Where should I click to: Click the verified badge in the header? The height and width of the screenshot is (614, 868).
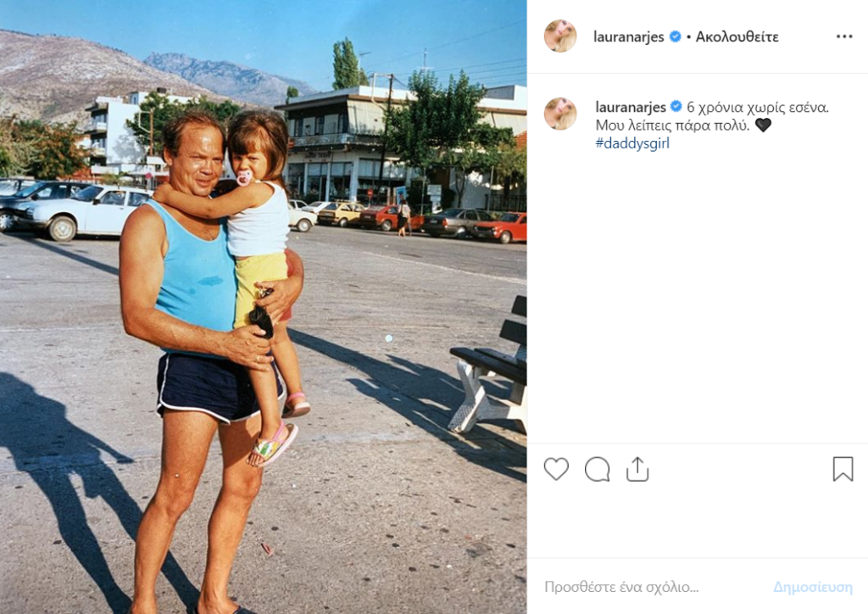pos(675,36)
